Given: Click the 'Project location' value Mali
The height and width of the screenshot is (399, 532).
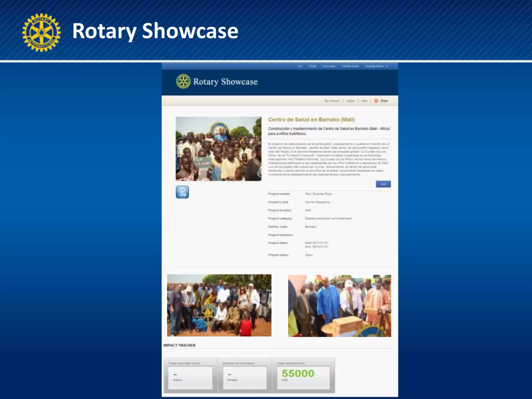Looking at the screenshot, I should tap(308, 210).
